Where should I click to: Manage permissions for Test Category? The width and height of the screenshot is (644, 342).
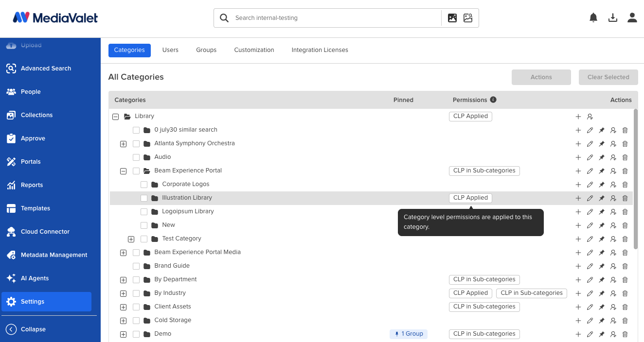click(x=613, y=239)
